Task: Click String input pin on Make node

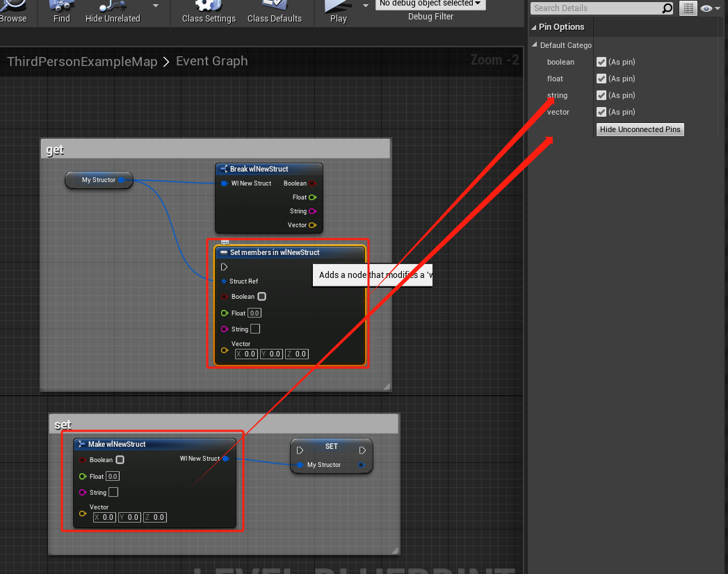Action: (83, 492)
